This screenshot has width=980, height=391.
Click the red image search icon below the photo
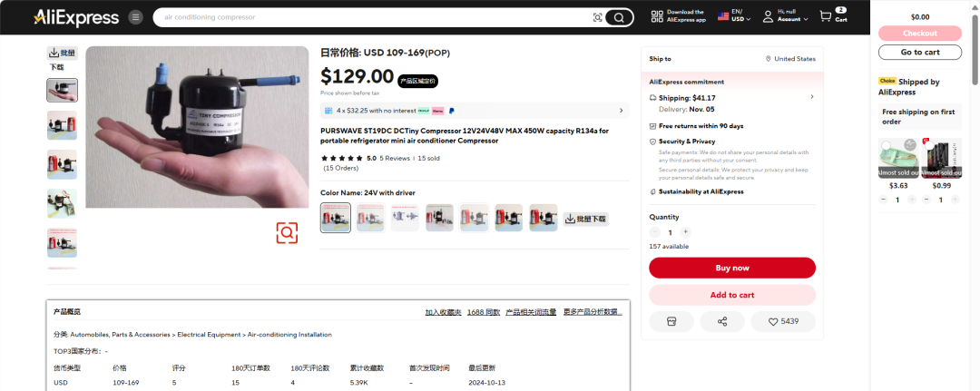coord(287,233)
